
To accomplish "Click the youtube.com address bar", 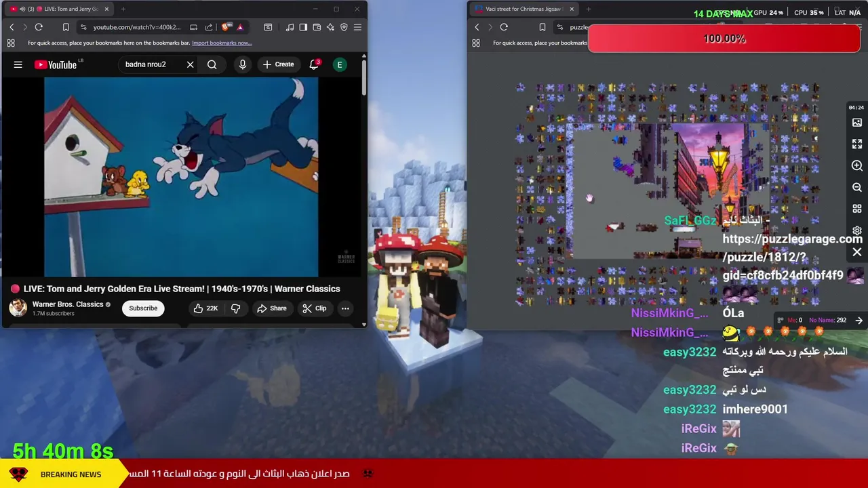I will point(136,27).
